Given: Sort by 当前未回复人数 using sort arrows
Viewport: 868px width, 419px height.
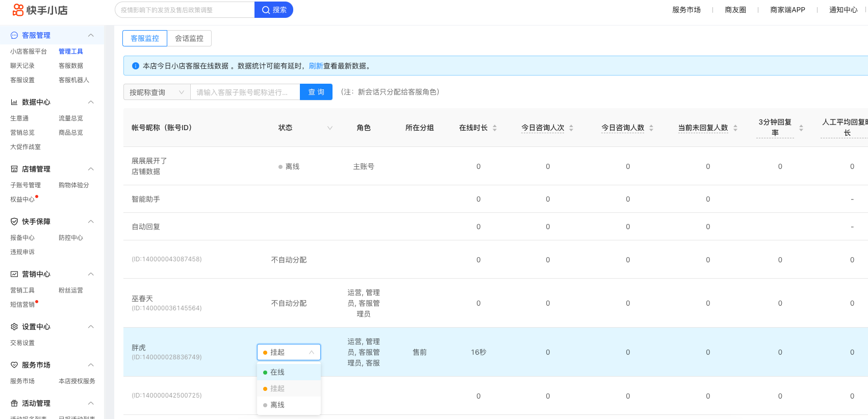Looking at the screenshot, I should 735,128.
